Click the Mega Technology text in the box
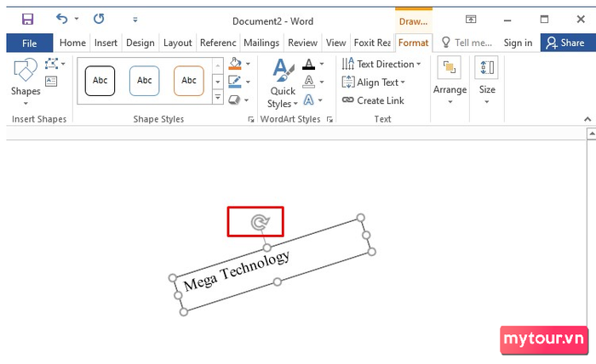596x364 pixels. tap(237, 270)
